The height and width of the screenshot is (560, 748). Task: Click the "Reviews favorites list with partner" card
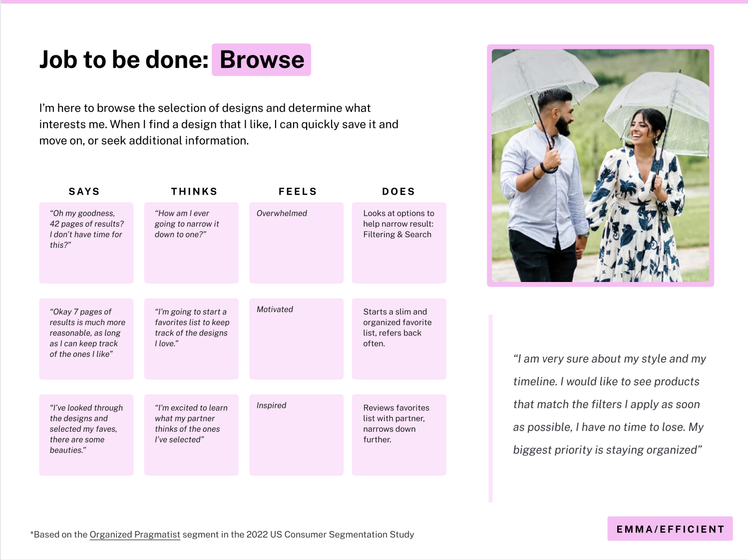(x=399, y=435)
